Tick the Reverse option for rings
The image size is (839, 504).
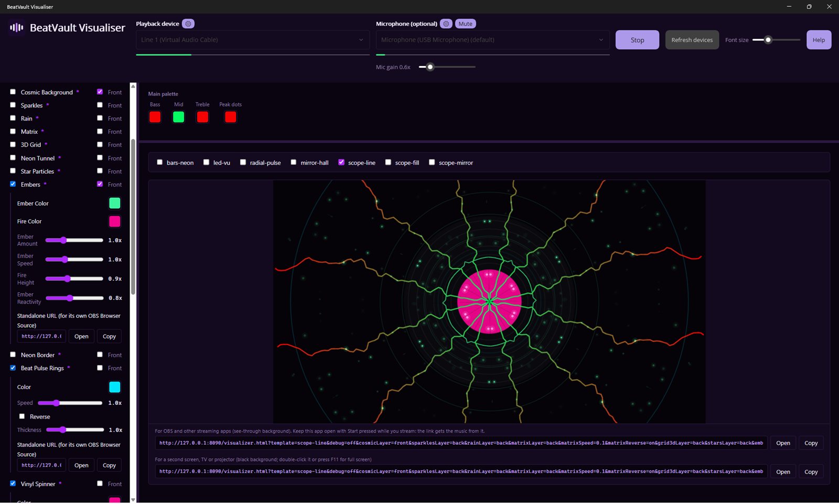point(22,416)
